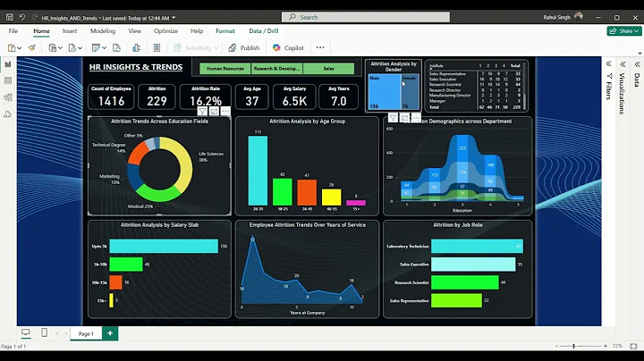Open the Transform data dropdown arrow
The height and width of the screenshot is (361, 644).
[105, 48]
